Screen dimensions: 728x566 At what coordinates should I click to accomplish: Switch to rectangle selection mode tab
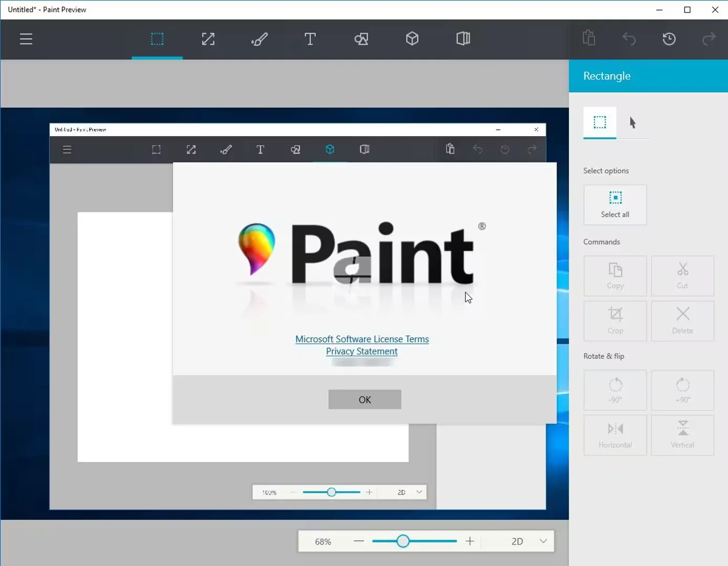(x=600, y=123)
